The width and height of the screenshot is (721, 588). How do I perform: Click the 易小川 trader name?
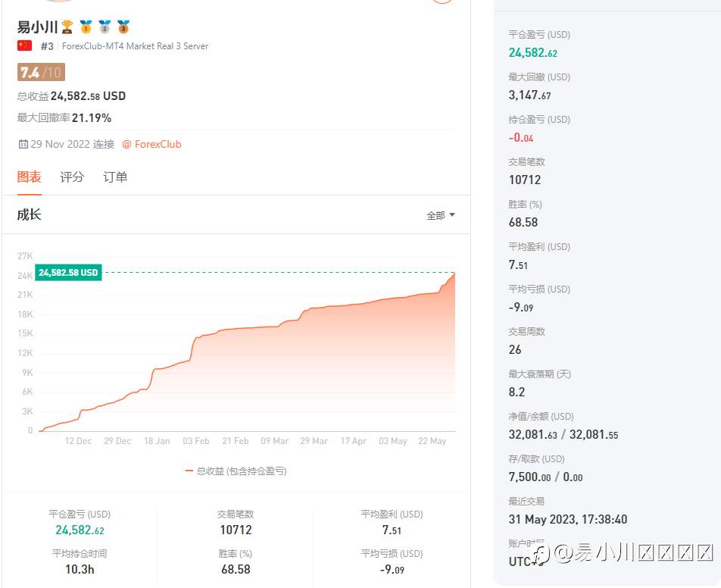point(37,27)
